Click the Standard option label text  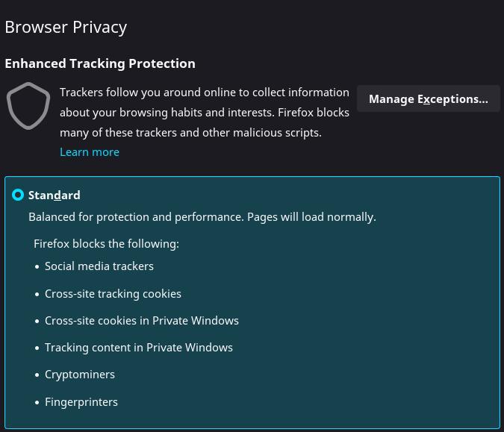coord(55,195)
